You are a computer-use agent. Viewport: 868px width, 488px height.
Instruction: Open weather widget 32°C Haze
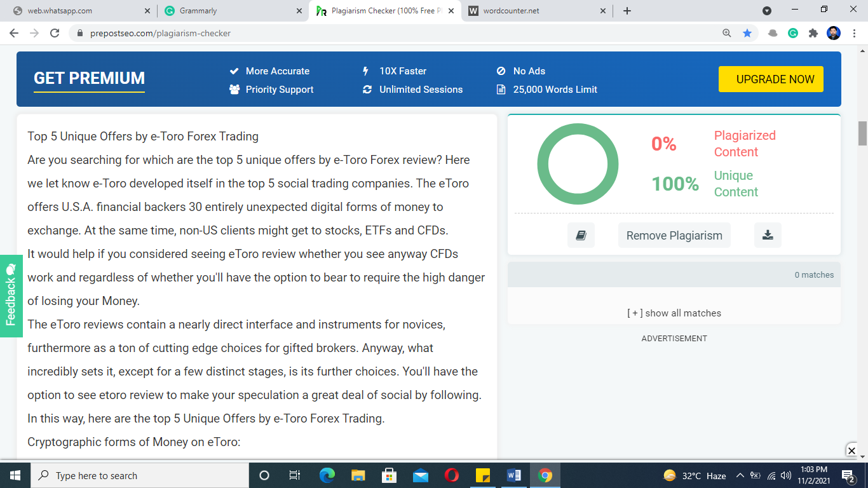pyautogui.click(x=695, y=475)
